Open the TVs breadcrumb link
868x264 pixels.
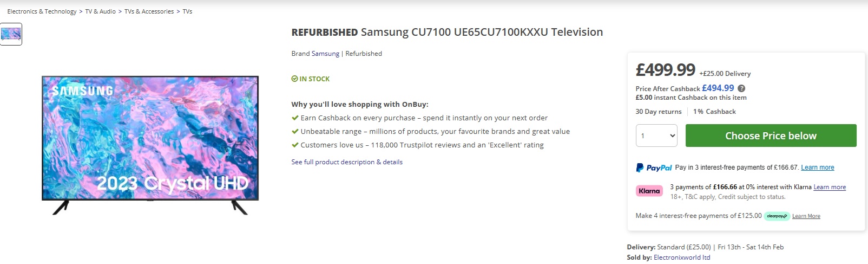click(x=187, y=11)
